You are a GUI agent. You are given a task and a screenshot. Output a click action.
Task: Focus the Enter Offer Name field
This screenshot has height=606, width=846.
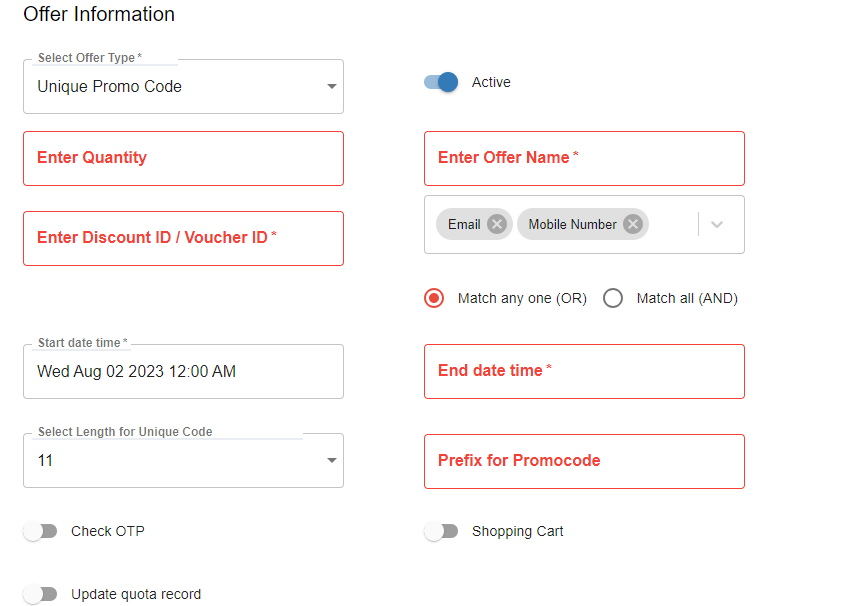[584, 158]
